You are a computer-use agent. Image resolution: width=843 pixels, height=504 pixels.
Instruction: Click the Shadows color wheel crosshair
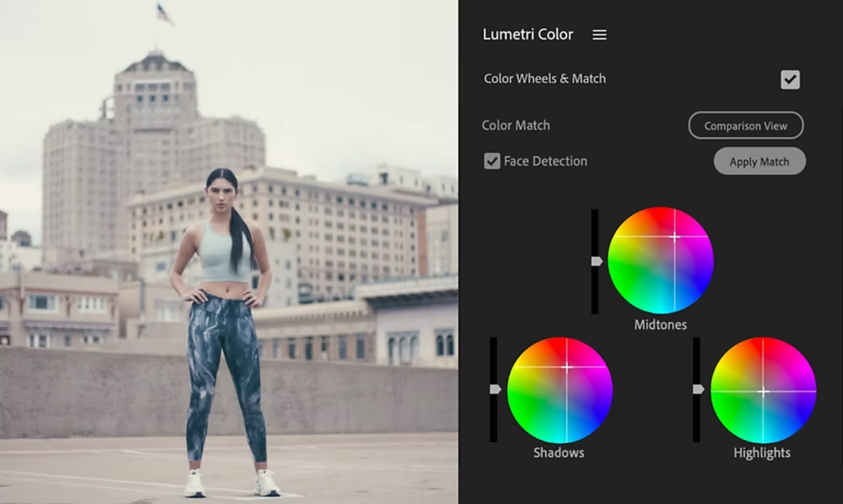point(566,367)
